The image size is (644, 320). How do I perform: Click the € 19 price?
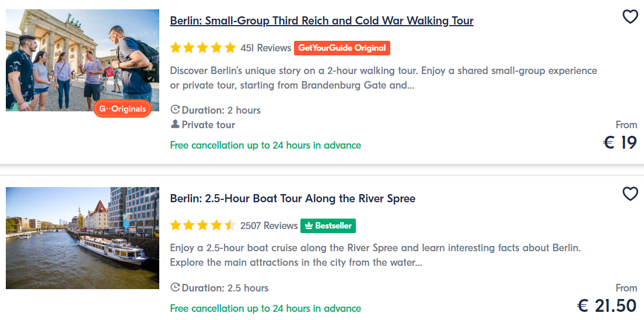click(x=619, y=142)
